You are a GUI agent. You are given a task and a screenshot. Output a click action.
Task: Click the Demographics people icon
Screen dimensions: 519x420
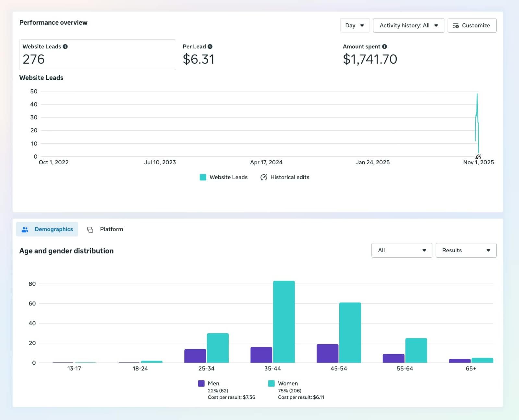(x=25, y=229)
